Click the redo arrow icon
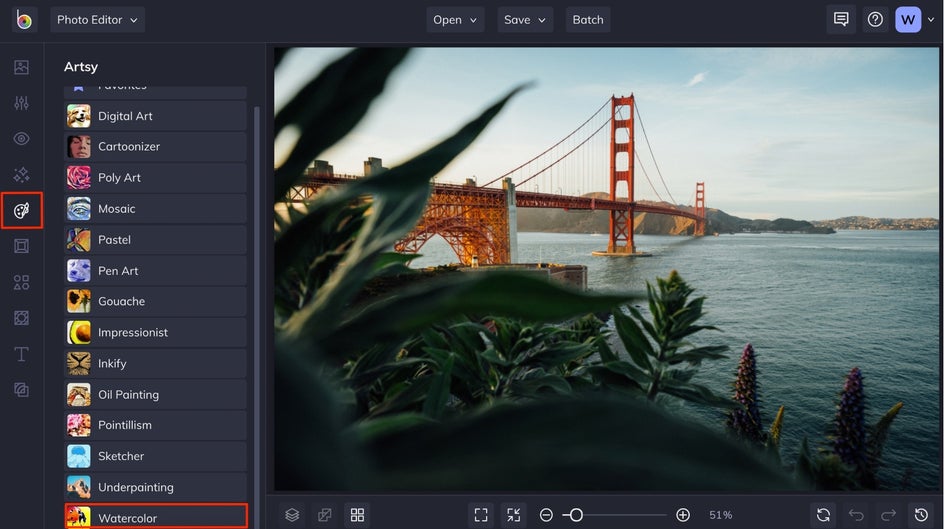 (x=889, y=515)
